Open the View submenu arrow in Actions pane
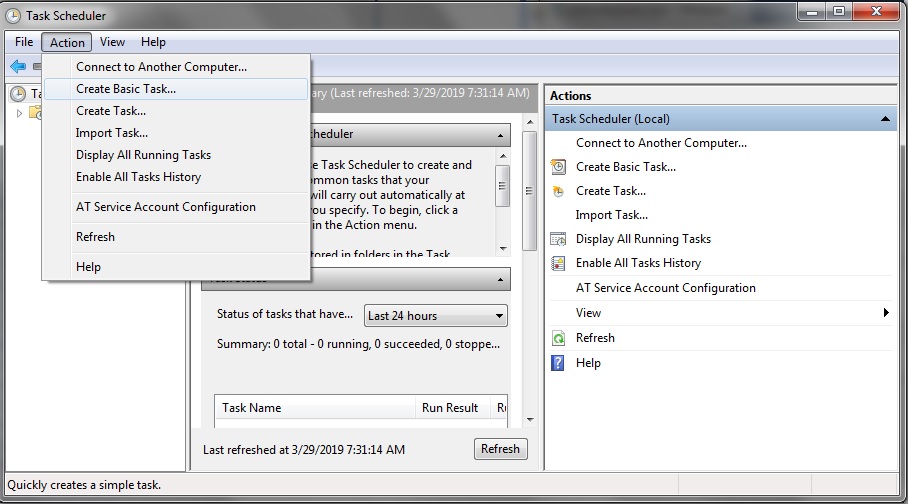The width and height of the screenshot is (908, 504). click(886, 313)
